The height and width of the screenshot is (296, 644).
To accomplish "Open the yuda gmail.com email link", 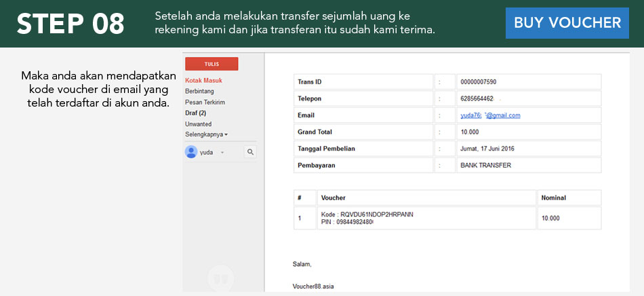I will 489,115.
